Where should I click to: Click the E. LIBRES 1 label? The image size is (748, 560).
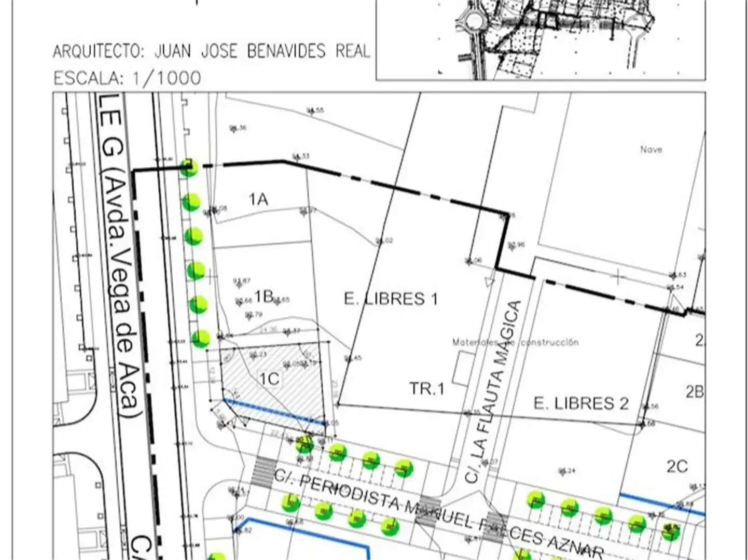click(x=391, y=299)
